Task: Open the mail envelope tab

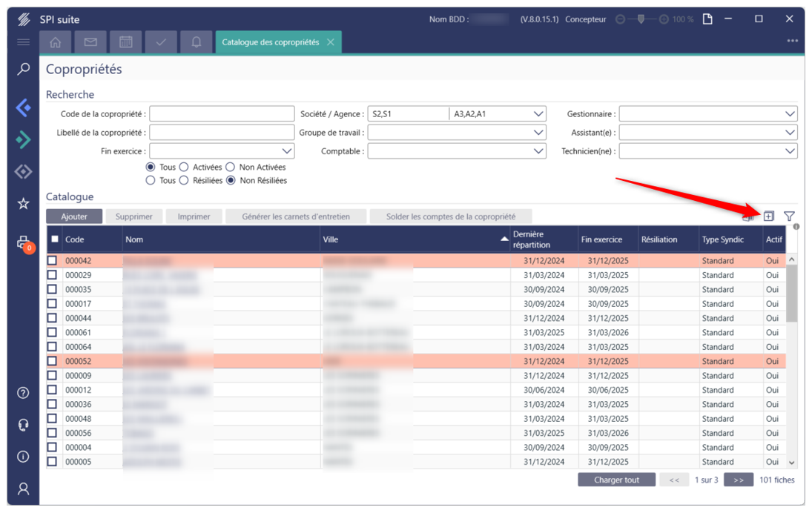Action: 90,42
